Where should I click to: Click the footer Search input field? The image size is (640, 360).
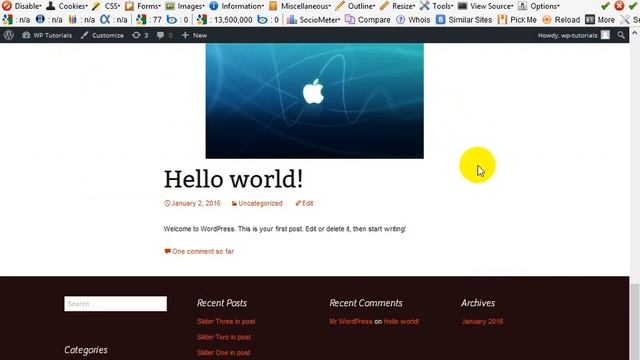click(116, 304)
